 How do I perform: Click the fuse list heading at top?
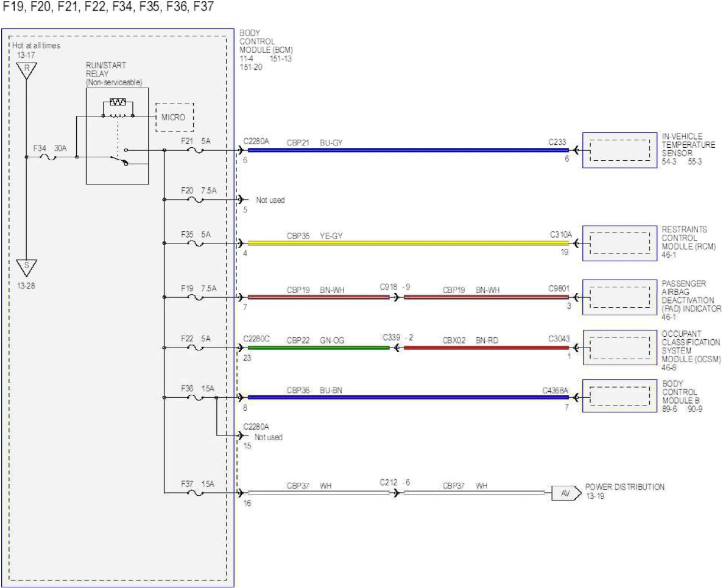coord(109,8)
